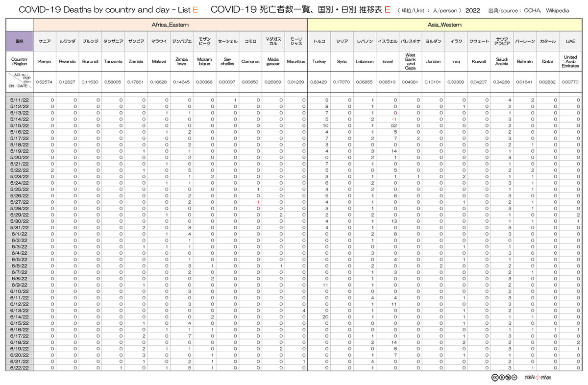Select the Africa_Eastern region header
The image size is (588, 385).
click(x=171, y=24)
